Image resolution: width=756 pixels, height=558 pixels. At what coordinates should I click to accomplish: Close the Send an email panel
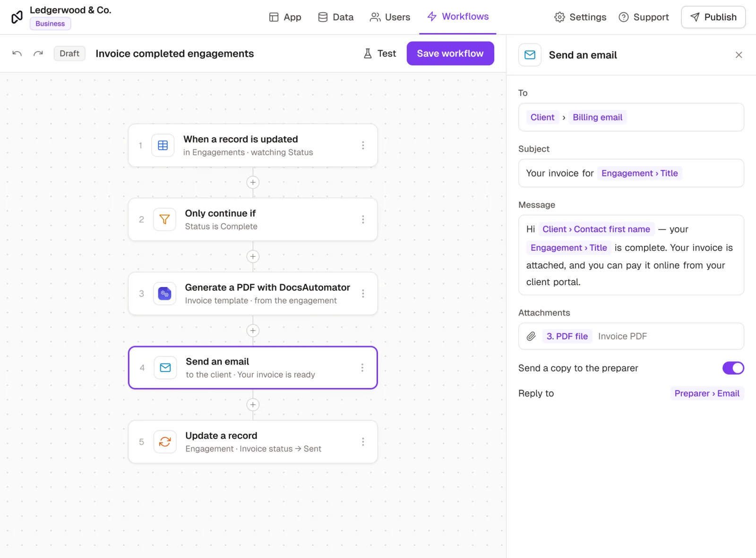[x=739, y=55]
